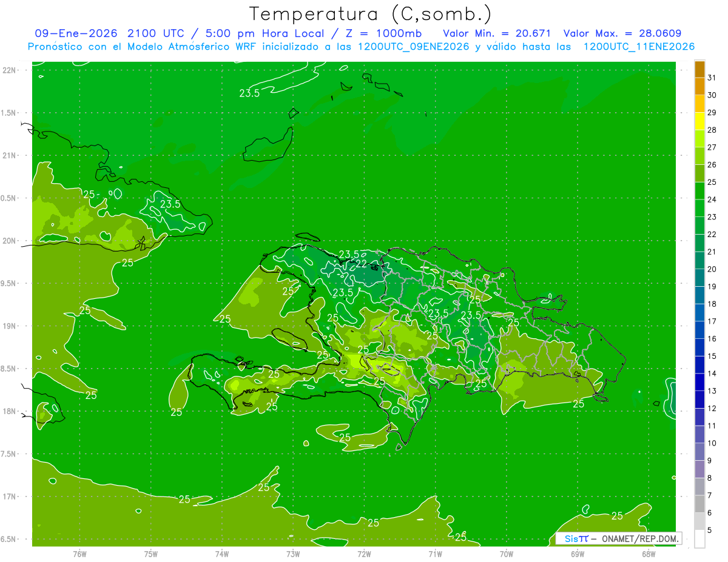Click the '71W' longitude axis label

(x=435, y=554)
